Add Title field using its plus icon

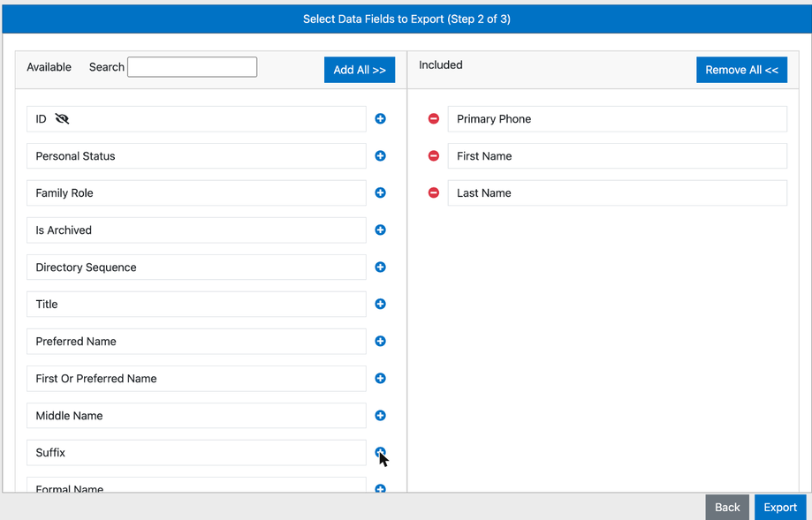coord(380,305)
